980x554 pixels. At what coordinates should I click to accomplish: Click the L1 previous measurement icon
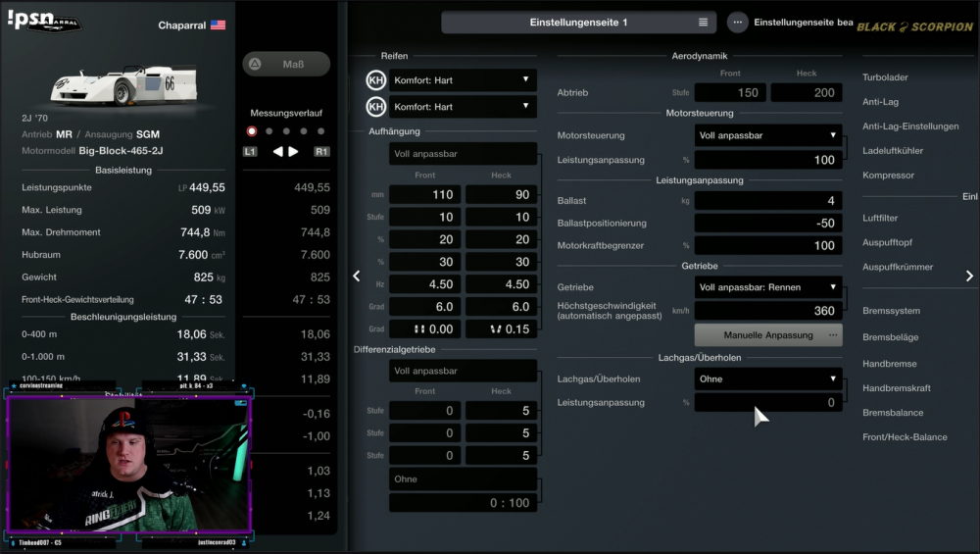(251, 152)
